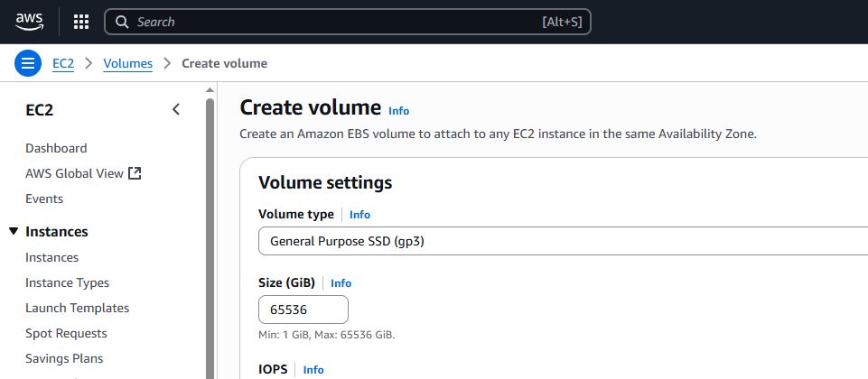This screenshot has height=379, width=868.
Task: Select Events in the sidebar
Action: [44, 199]
